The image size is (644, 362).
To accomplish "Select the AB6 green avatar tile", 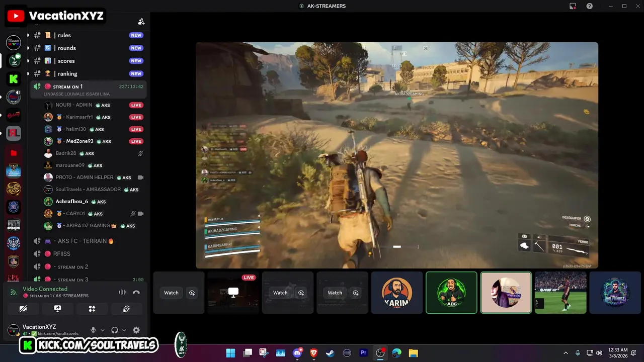I will 451,293.
